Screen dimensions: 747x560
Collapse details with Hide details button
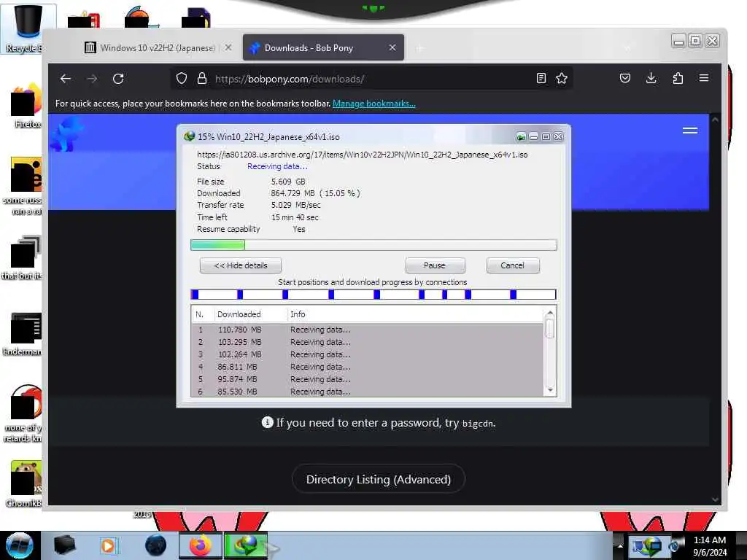pos(241,265)
